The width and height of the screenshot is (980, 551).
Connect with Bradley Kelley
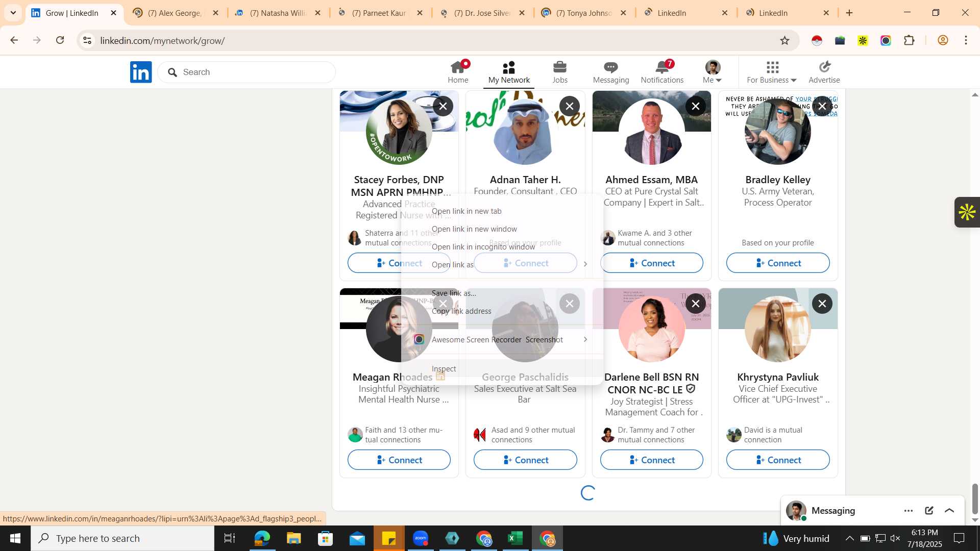[x=778, y=263]
